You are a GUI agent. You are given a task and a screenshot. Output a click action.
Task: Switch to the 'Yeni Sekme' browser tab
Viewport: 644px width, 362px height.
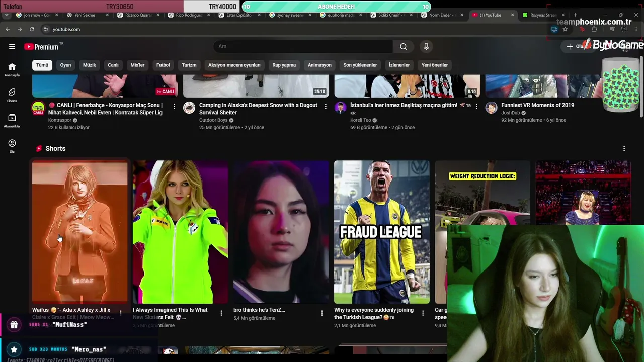pos(88,15)
